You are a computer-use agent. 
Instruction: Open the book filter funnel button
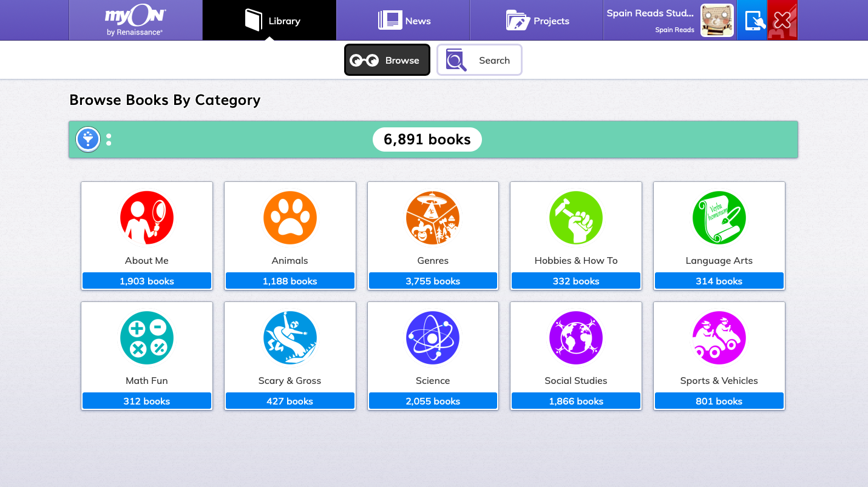(88, 139)
